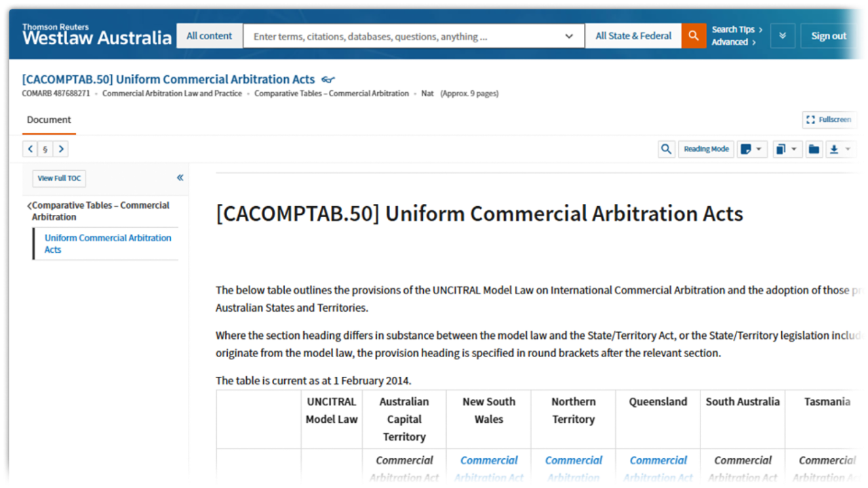868x488 pixels.
Task: Select Uniform Commercial Arbitration Acts in TOC
Action: [x=108, y=243]
